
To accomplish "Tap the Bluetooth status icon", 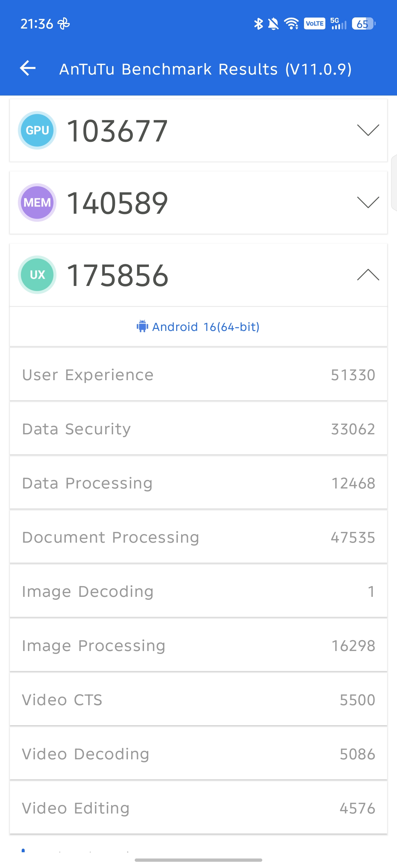I will click(258, 24).
